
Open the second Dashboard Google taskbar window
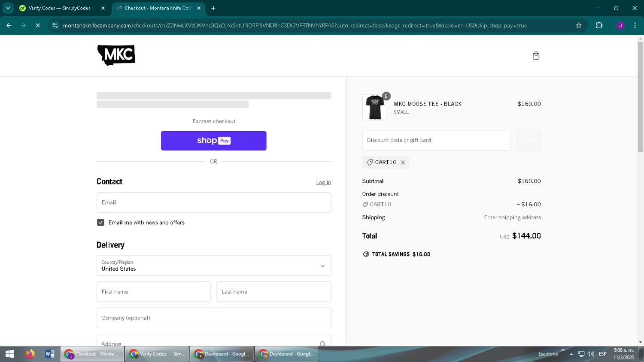(x=287, y=354)
